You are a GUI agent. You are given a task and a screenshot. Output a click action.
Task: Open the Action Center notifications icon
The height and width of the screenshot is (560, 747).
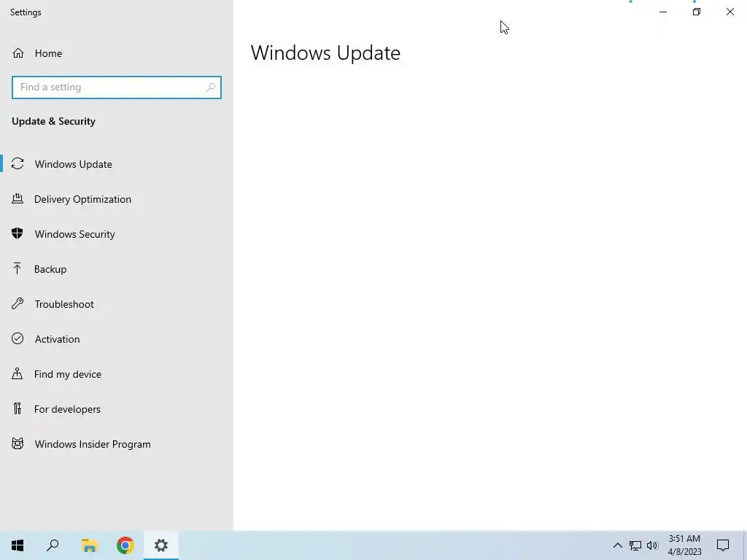(723, 545)
